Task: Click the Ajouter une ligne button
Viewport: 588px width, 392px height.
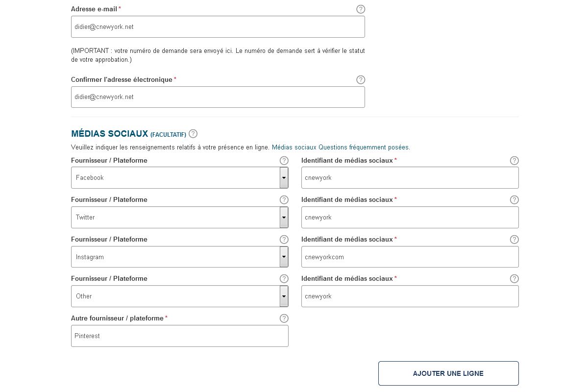Action: [448, 373]
